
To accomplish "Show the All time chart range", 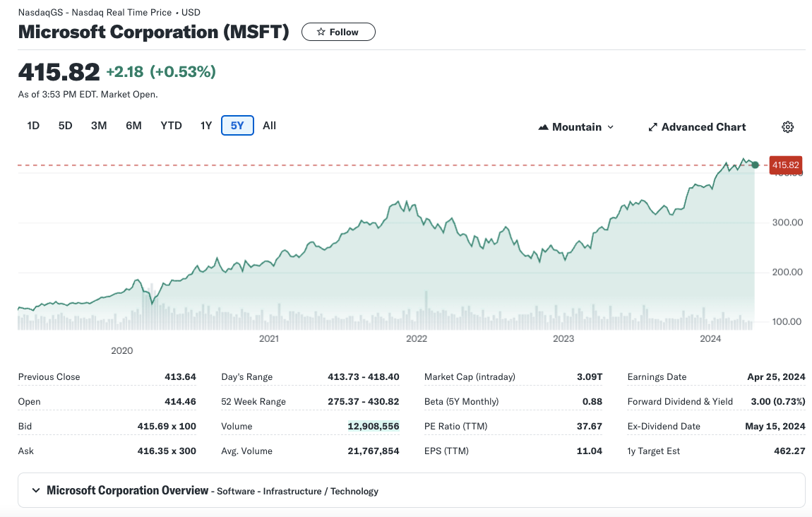I will [x=269, y=125].
